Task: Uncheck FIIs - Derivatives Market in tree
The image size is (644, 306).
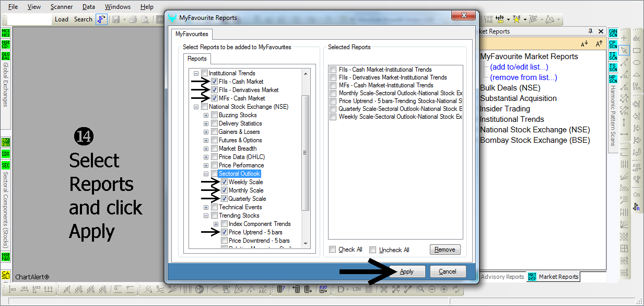Action: coord(215,90)
